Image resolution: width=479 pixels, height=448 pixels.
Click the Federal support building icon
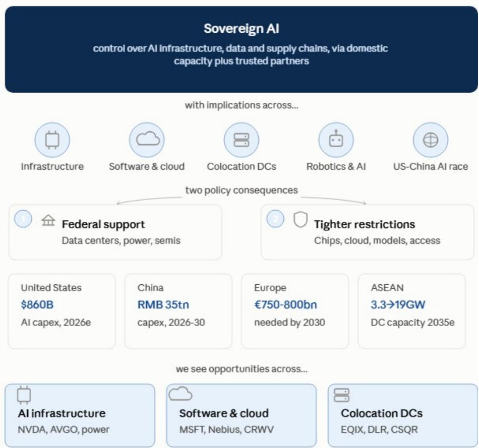point(48,220)
